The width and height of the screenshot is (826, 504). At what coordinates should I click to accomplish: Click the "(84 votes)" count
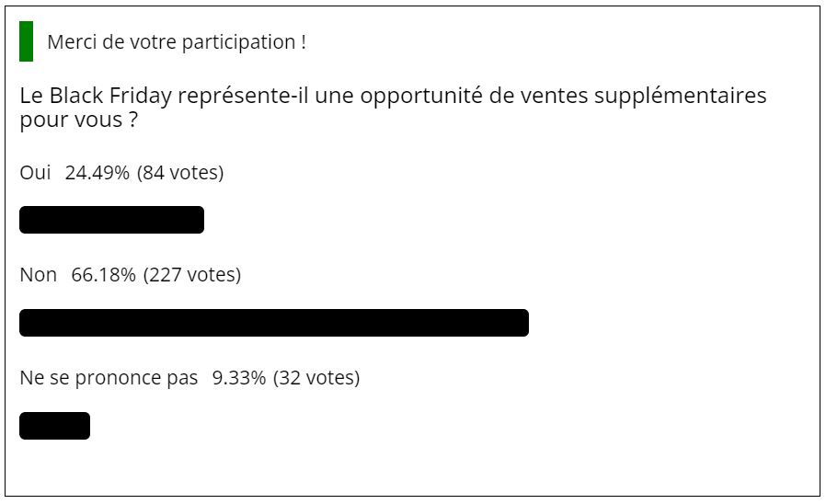point(180,173)
